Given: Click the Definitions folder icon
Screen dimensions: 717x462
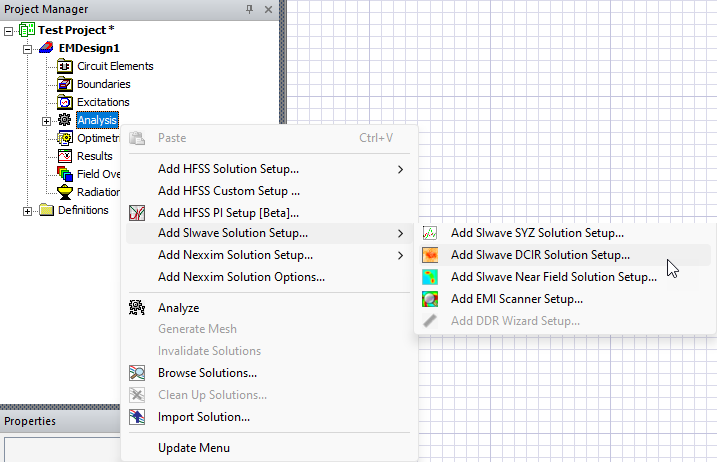Looking at the screenshot, I should pos(46,210).
